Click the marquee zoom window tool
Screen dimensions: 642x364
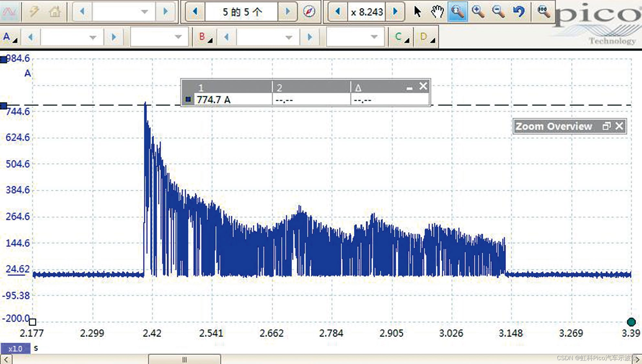[x=457, y=12]
